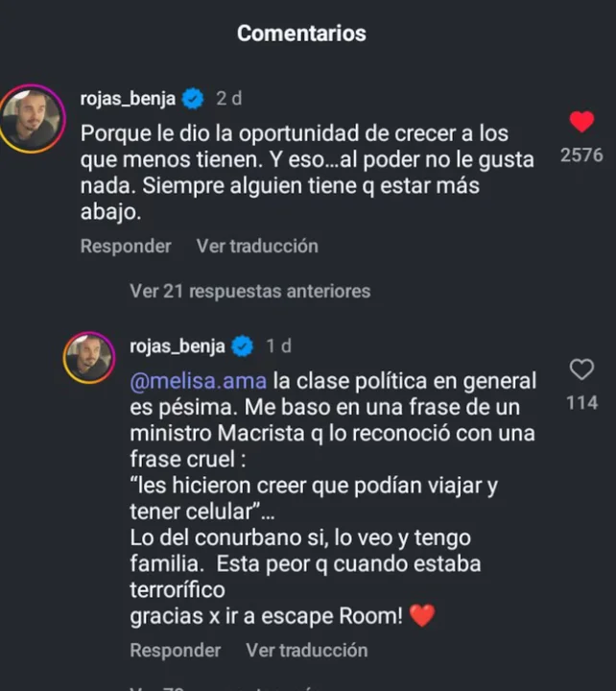Image resolution: width=616 pixels, height=691 pixels.
Task: Tap verified badge on the first comment
Action: pyautogui.click(x=193, y=98)
